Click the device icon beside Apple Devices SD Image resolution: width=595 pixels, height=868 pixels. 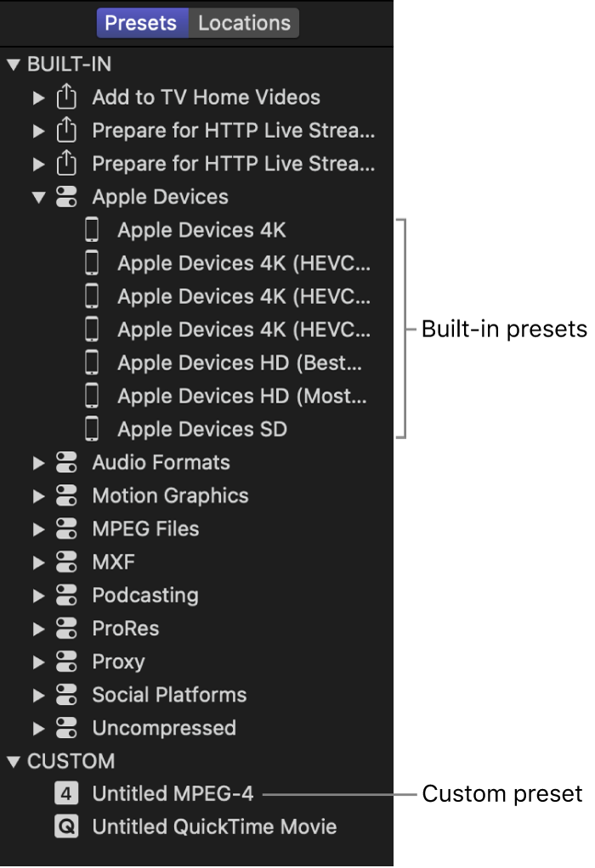[91, 429]
